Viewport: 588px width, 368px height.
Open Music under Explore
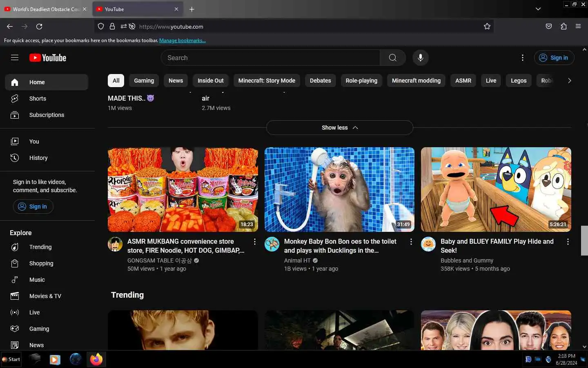(47, 280)
